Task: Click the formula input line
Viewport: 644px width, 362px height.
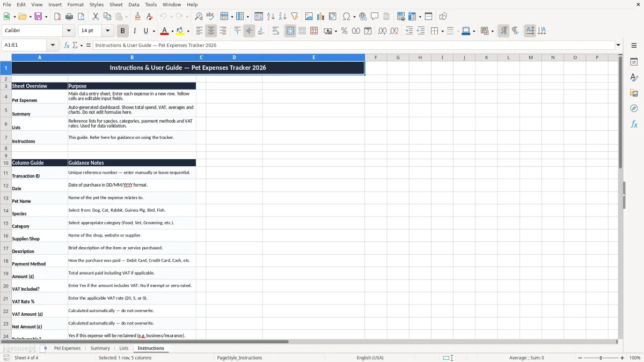Action: (353, 45)
